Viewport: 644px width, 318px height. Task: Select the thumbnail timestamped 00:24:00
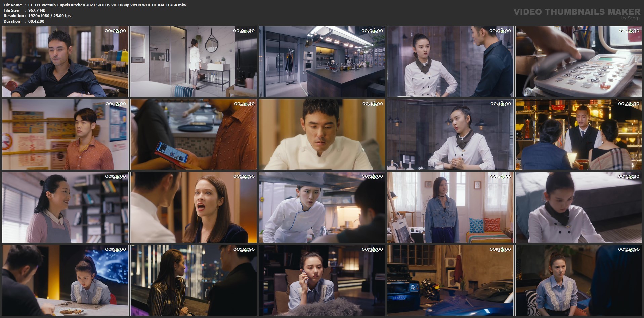pos(194,207)
